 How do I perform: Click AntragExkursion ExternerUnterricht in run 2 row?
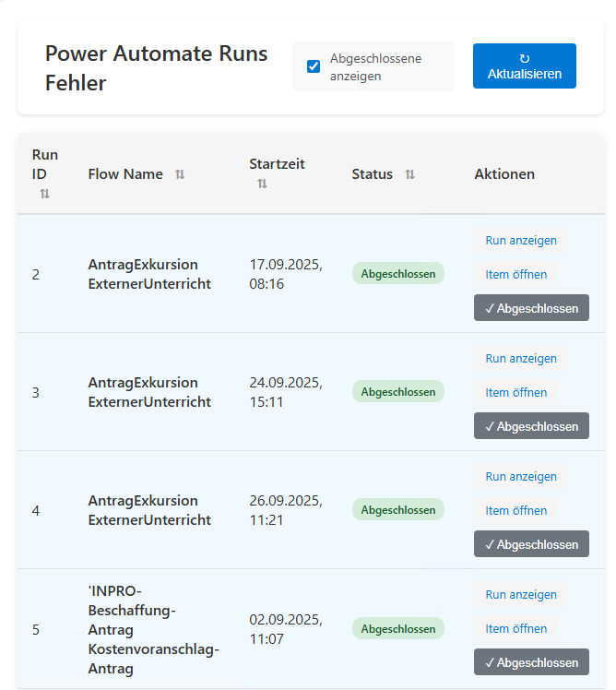point(149,274)
